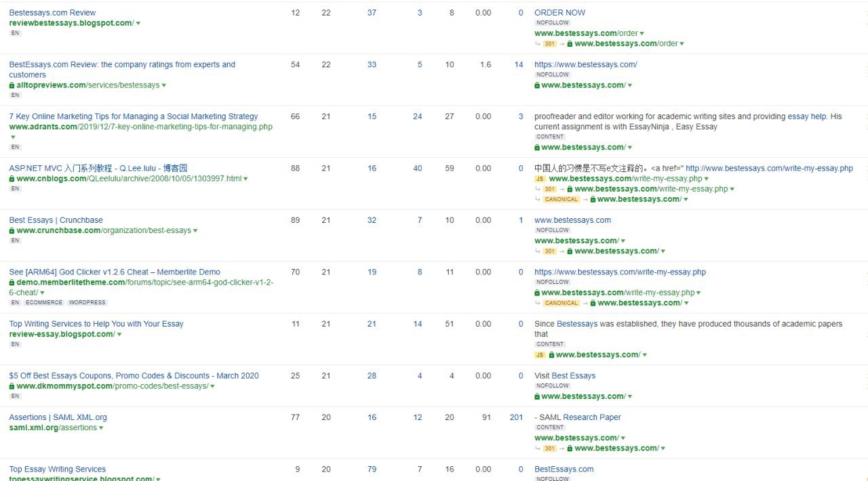Open dropdown next to www.cnblogs.com archive URL
The height and width of the screenshot is (481, 868).
click(x=245, y=179)
